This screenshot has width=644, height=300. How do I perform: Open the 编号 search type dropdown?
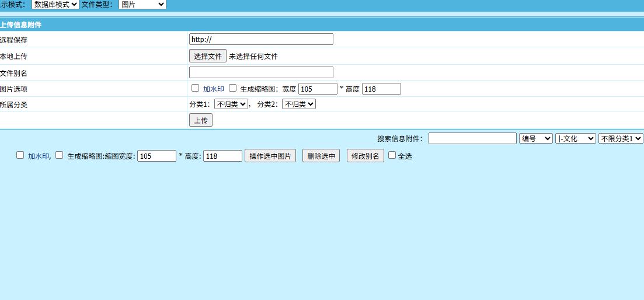coord(535,138)
